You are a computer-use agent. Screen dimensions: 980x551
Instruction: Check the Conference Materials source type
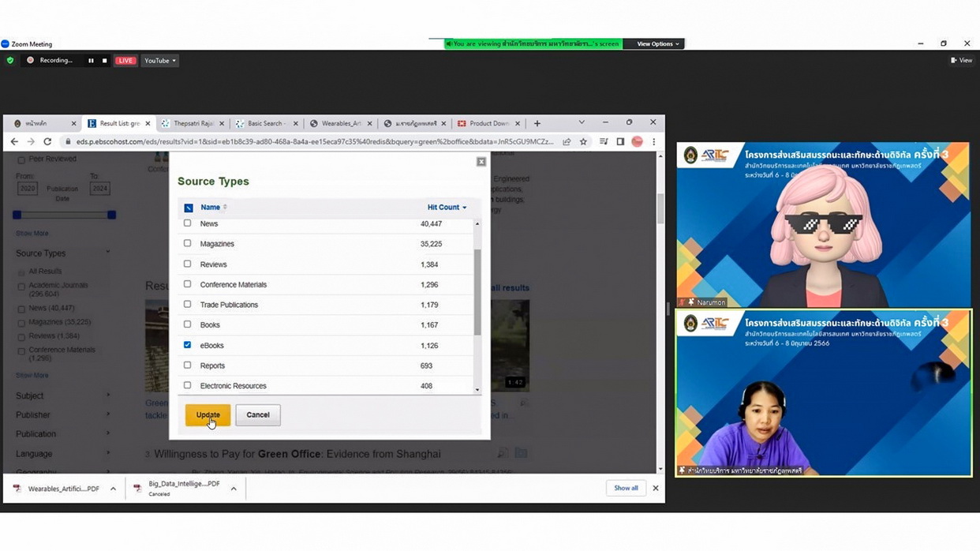(x=187, y=284)
